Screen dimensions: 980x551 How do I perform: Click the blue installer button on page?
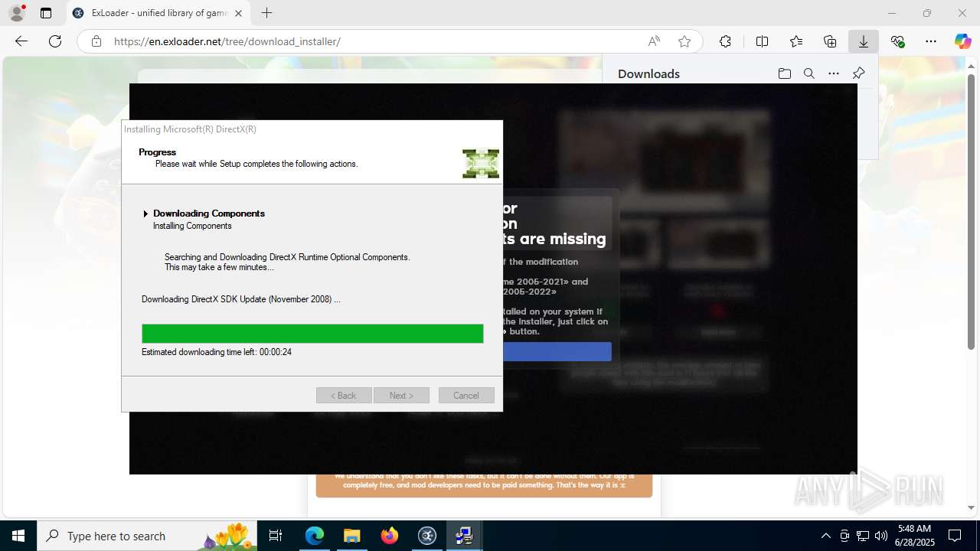[x=557, y=352]
